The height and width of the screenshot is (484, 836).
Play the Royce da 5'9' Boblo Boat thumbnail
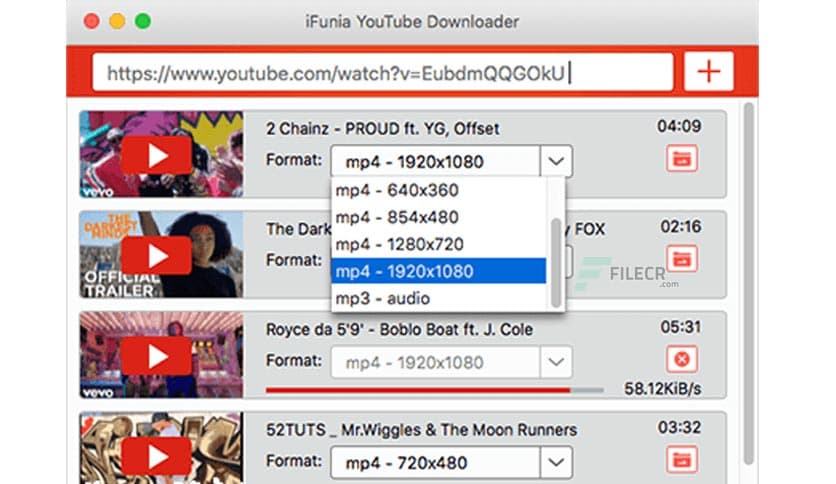pyautogui.click(x=156, y=356)
